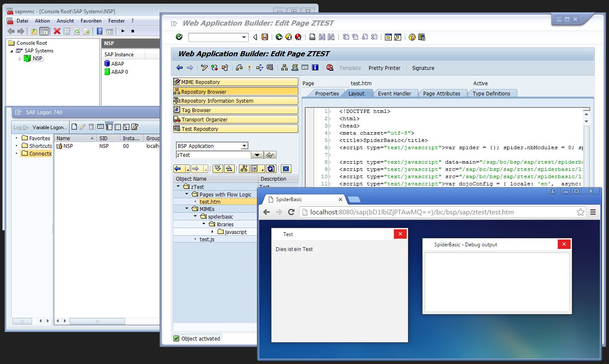Click the Check syntax icon in builder toolbar

(x=239, y=68)
